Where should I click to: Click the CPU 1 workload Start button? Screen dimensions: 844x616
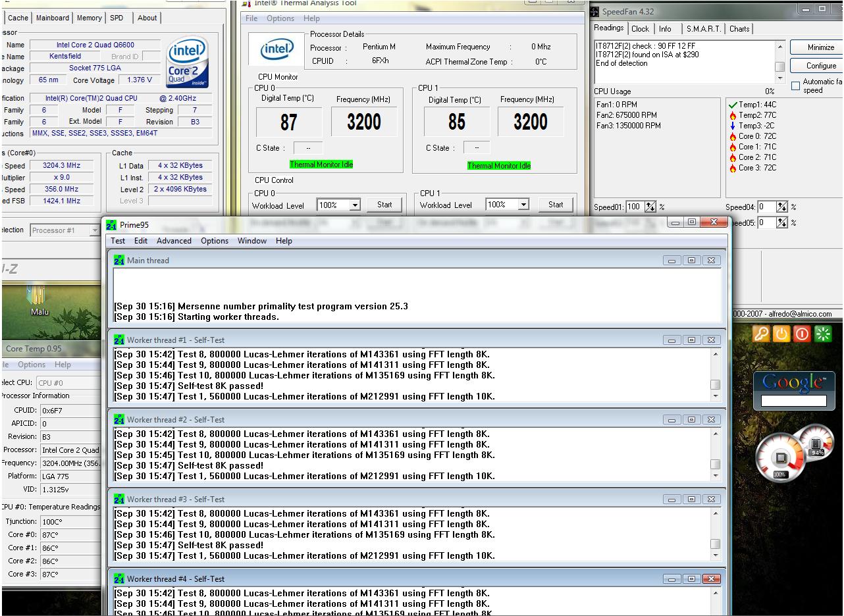coord(556,205)
